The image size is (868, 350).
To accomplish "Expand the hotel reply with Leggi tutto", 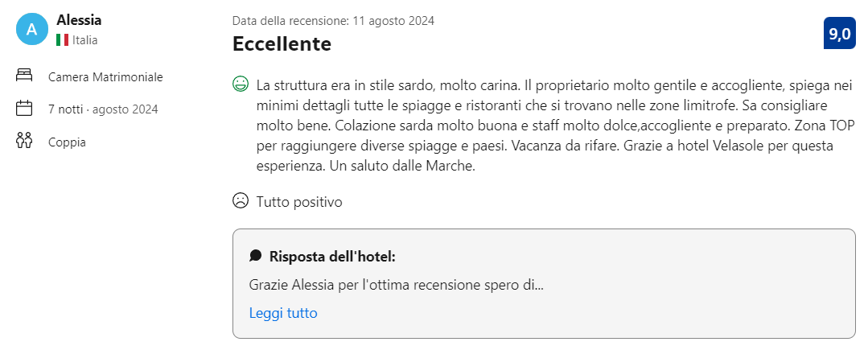I will pyautogui.click(x=283, y=313).
